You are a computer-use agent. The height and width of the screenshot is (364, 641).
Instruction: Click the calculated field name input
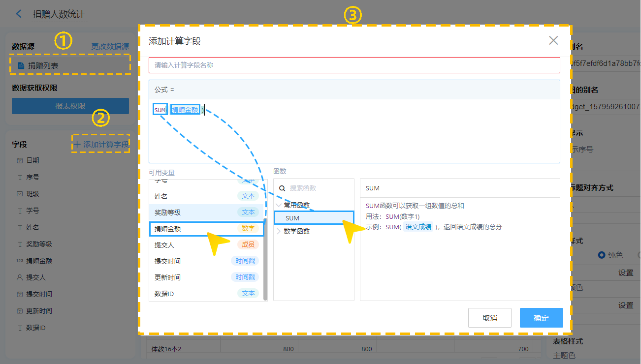(x=354, y=65)
